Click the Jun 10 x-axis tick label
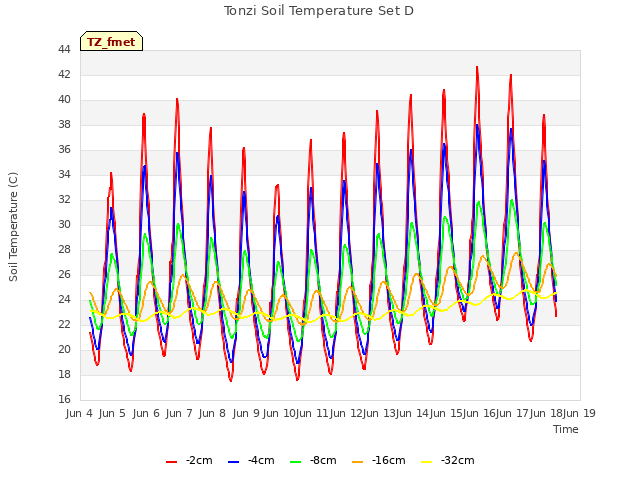 pyautogui.click(x=279, y=413)
